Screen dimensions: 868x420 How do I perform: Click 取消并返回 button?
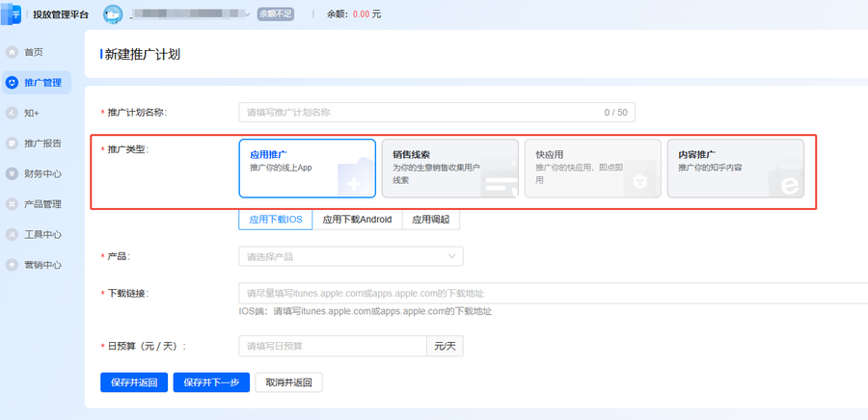289,382
